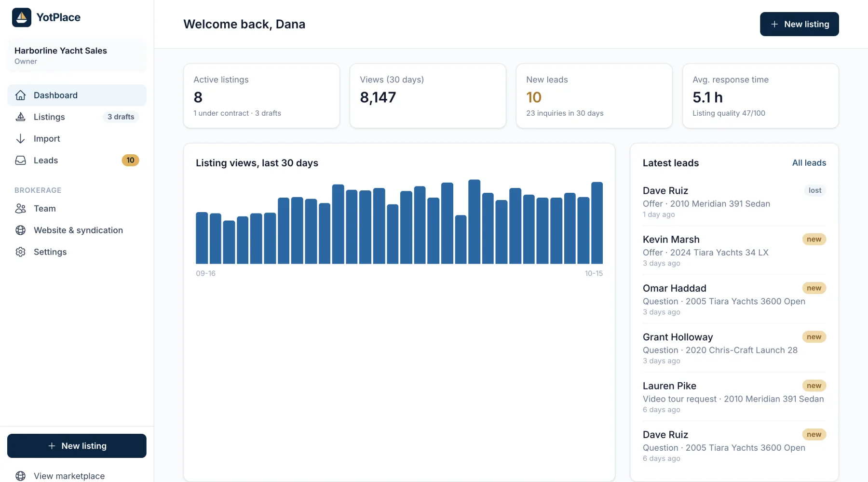
Task: Click the Website & syndication globe icon
Action: pos(20,230)
